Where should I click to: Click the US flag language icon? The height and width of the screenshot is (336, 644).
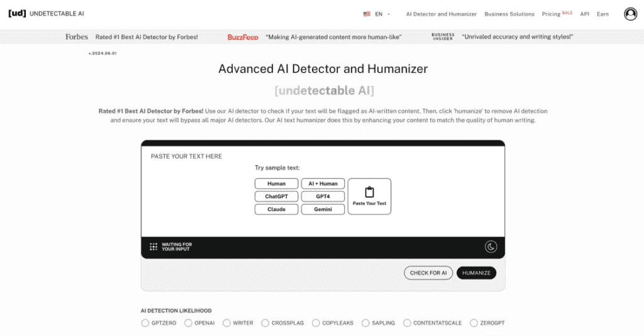pos(367,14)
